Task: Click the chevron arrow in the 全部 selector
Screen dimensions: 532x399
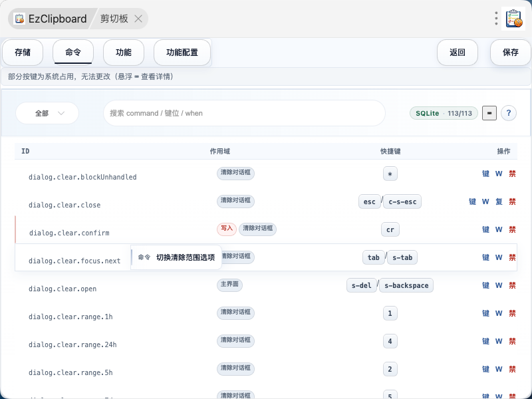Action: (x=61, y=113)
